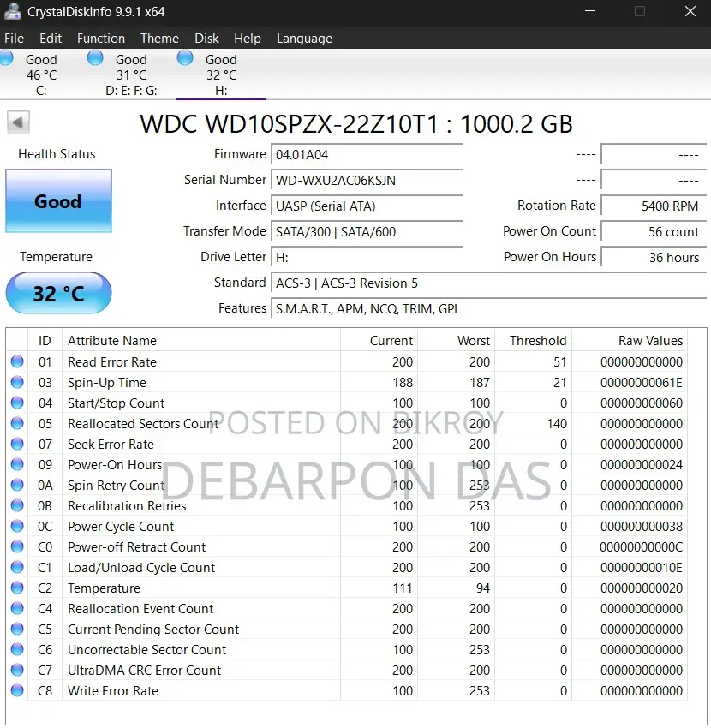This screenshot has height=728, width=711.
Task: Click the status dot for Write Error Rate
Action: (17, 690)
